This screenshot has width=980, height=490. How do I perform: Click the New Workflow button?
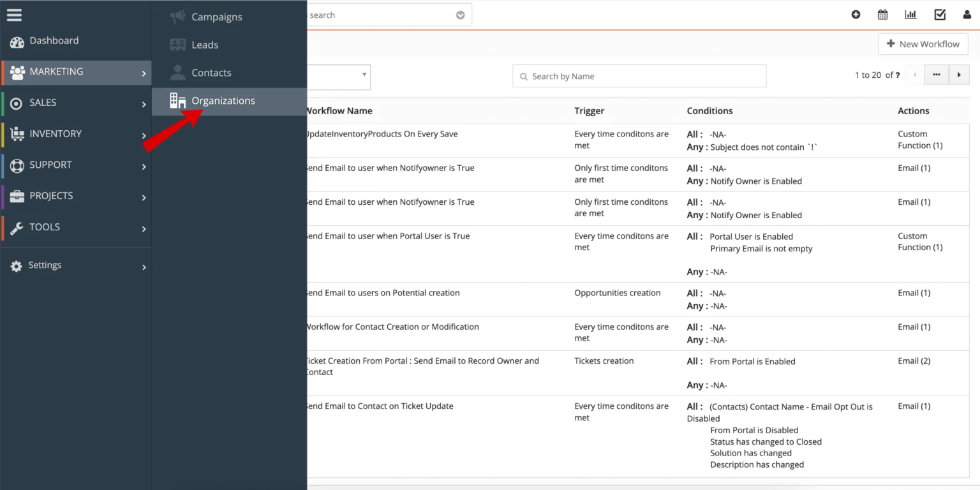[x=923, y=44]
